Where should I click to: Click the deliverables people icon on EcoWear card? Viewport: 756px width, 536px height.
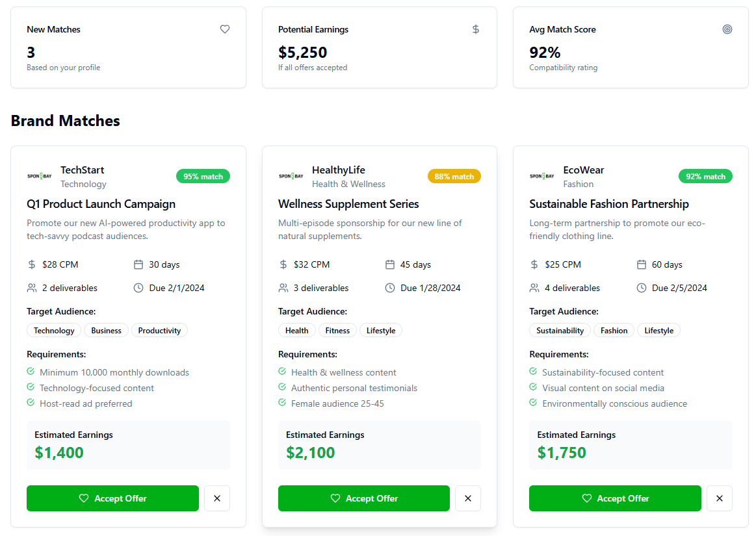coord(534,288)
